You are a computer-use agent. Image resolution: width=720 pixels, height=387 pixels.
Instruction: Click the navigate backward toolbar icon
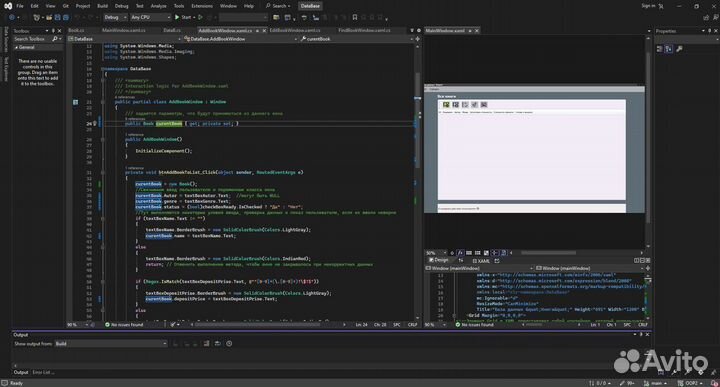pyautogui.click(x=11, y=17)
